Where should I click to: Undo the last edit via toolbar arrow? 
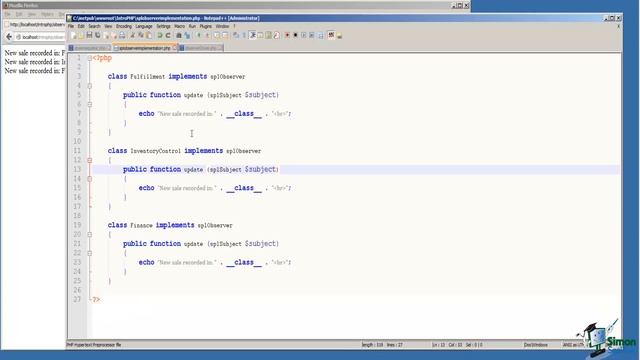(x=160, y=36)
